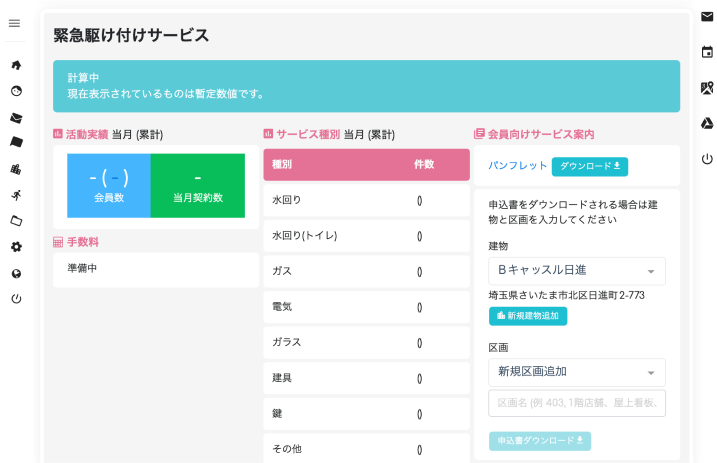Viewport: 717px width, 463px height.
Task: Click the running person icon in the sidebar
Action: [x=16, y=195]
